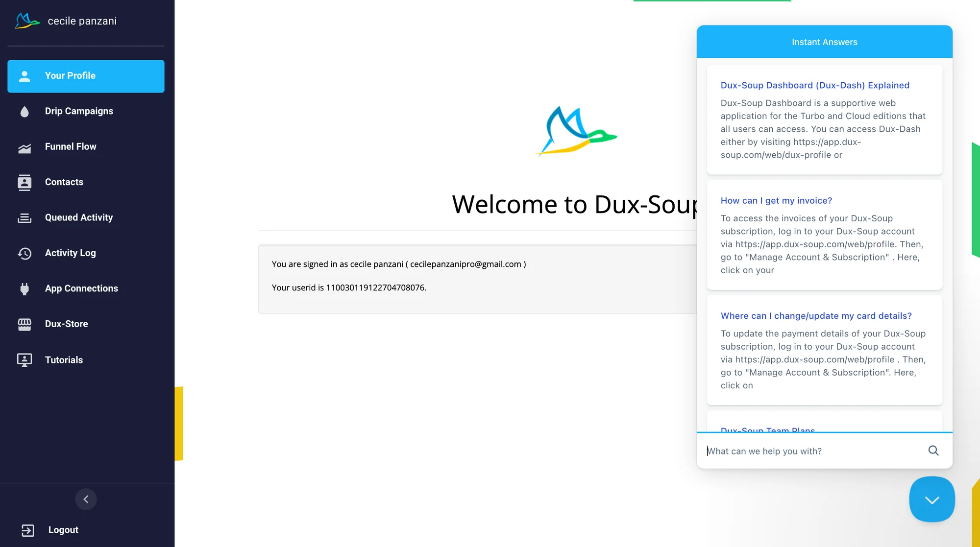Open 'Dux-Soup Dashboard (Dux-Dash) Explained' article
The height and width of the screenshot is (547, 980).
tap(815, 85)
